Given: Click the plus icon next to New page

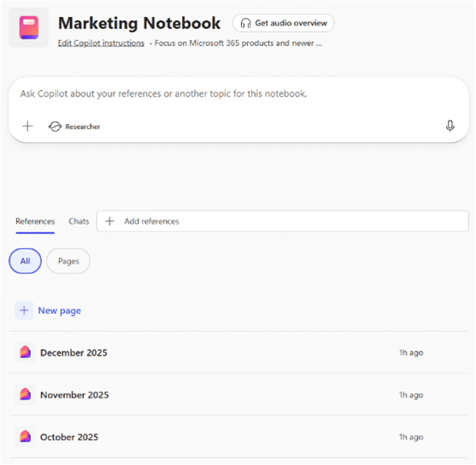Looking at the screenshot, I should pos(24,310).
